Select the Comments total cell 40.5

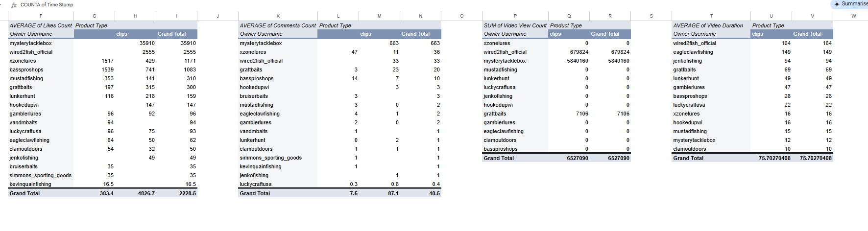coord(421,193)
